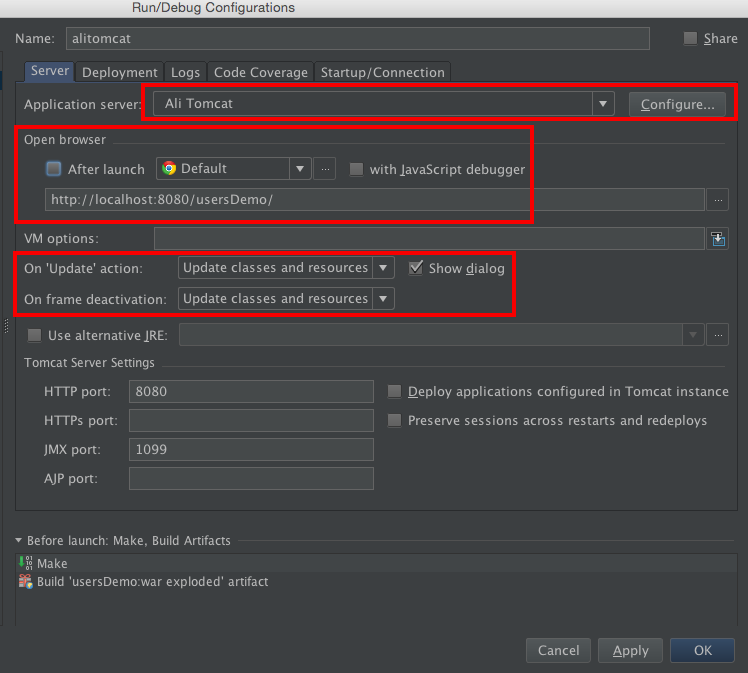Select the Make before-launch task
Viewport: 748px width, 673px height.
tap(377, 563)
